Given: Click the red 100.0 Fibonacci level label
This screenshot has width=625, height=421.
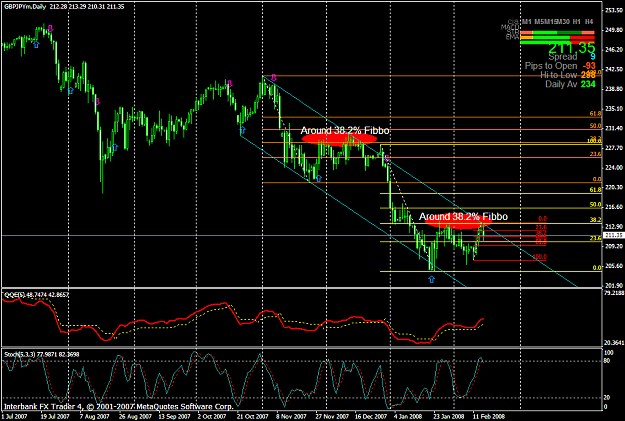Looking at the screenshot, I should (540, 257).
